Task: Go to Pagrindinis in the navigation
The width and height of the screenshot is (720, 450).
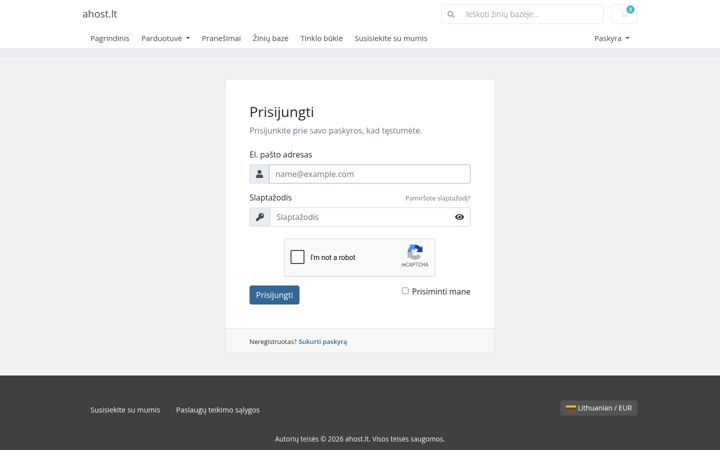Action: tap(110, 39)
